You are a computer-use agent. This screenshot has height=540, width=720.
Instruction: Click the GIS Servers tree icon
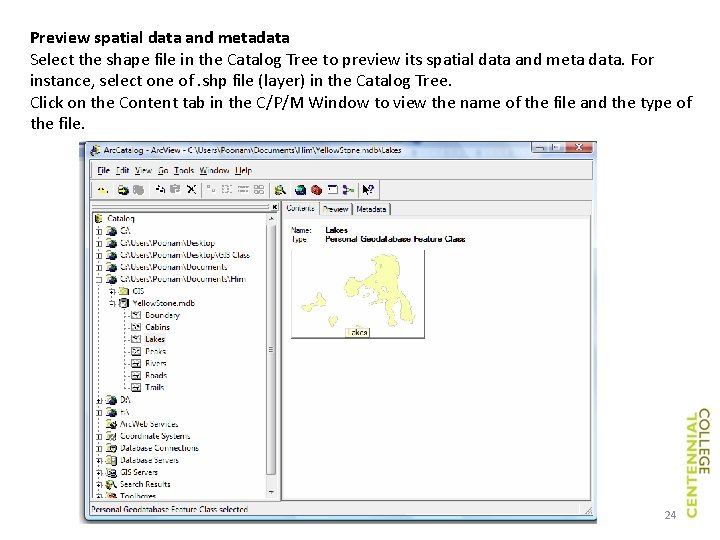[x=111, y=472]
